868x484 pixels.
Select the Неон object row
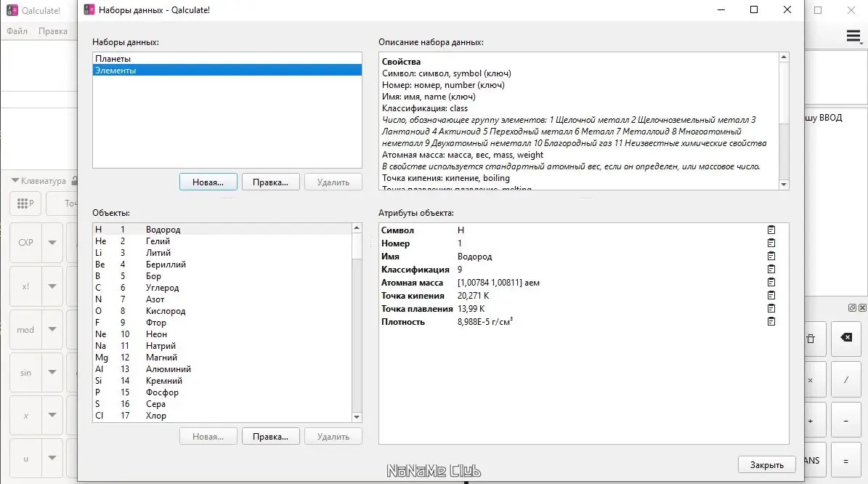pos(222,334)
